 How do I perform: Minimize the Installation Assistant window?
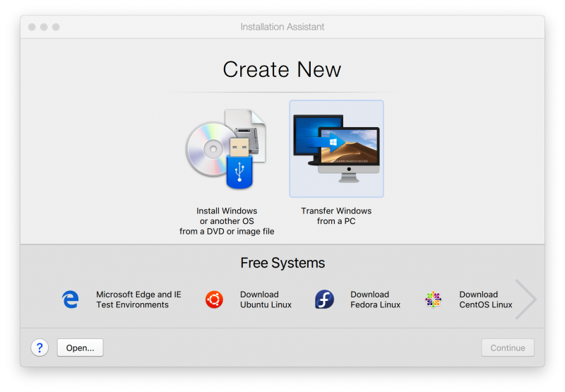[44, 27]
